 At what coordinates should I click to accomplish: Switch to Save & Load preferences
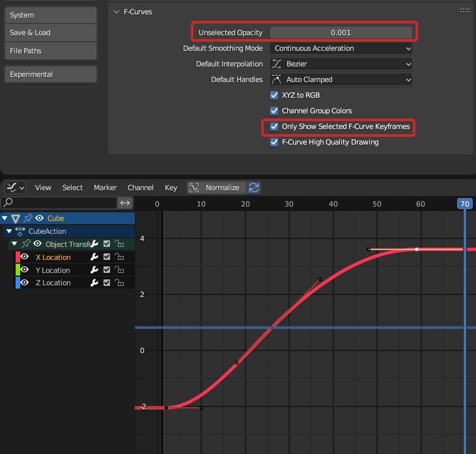(51, 33)
